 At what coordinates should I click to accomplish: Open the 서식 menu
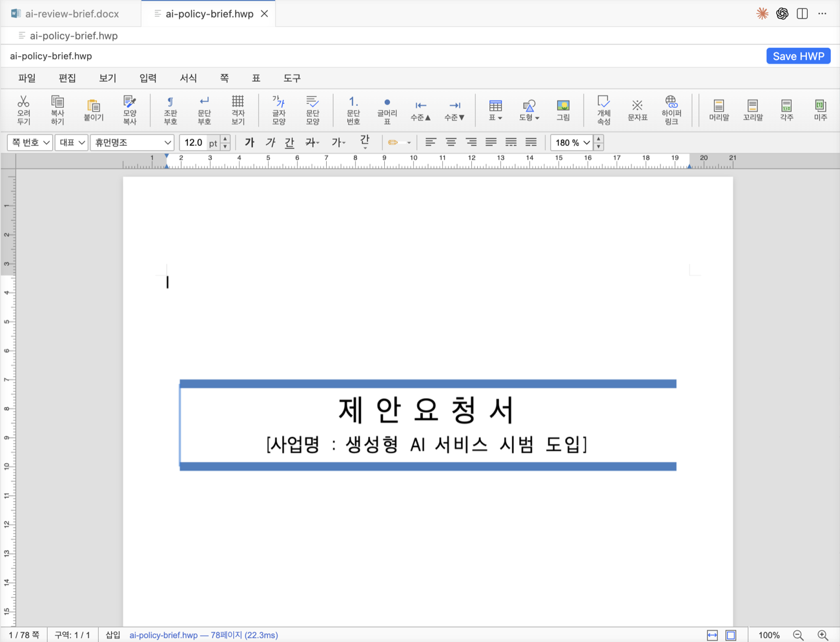coord(188,78)
